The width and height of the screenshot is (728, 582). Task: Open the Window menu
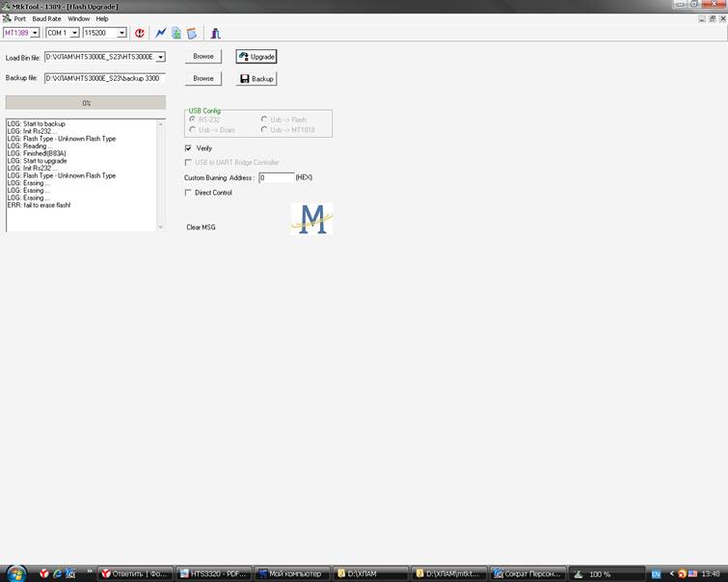(x=78, y=18)
